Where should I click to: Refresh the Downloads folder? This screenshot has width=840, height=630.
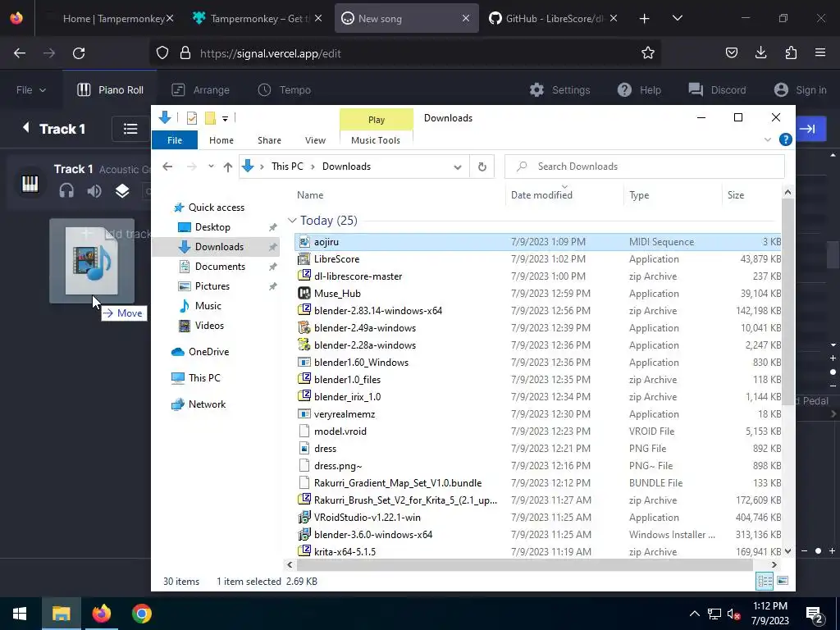point(482,167)
